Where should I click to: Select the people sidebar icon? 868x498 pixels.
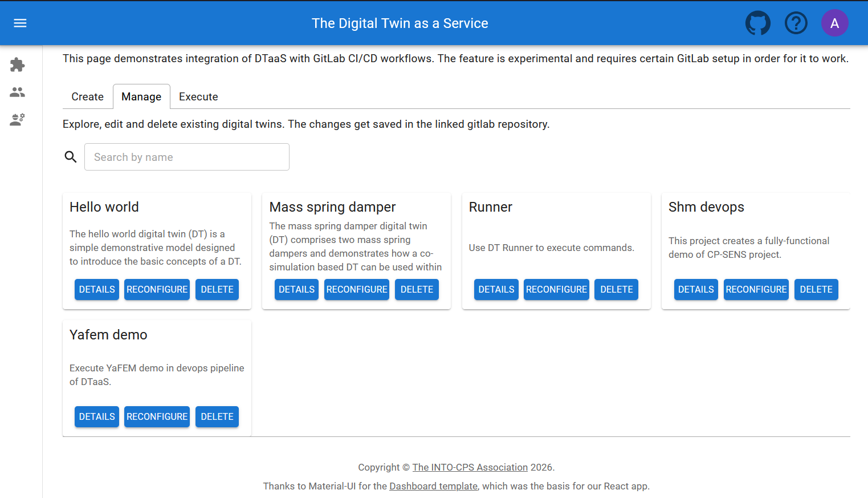tap(17, 92)
